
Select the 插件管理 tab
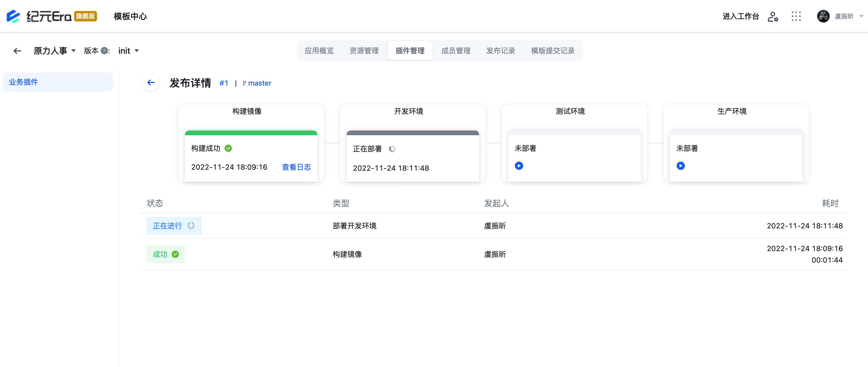(410, 51)
